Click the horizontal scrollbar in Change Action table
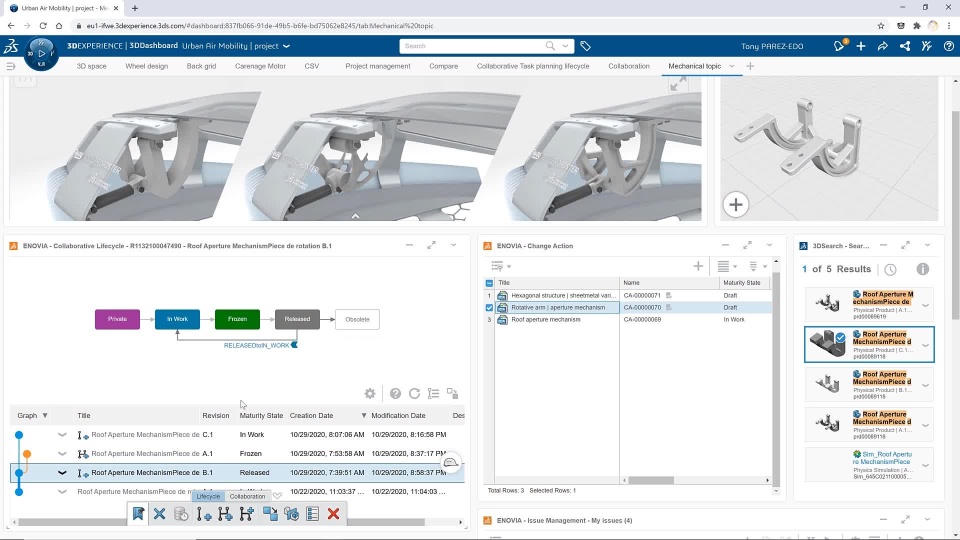 point(651,481)
